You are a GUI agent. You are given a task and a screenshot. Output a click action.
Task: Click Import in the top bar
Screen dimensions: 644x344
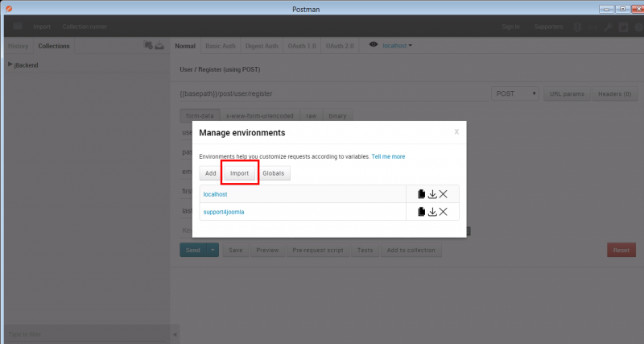pyautogui.click(x=42, y=27)
